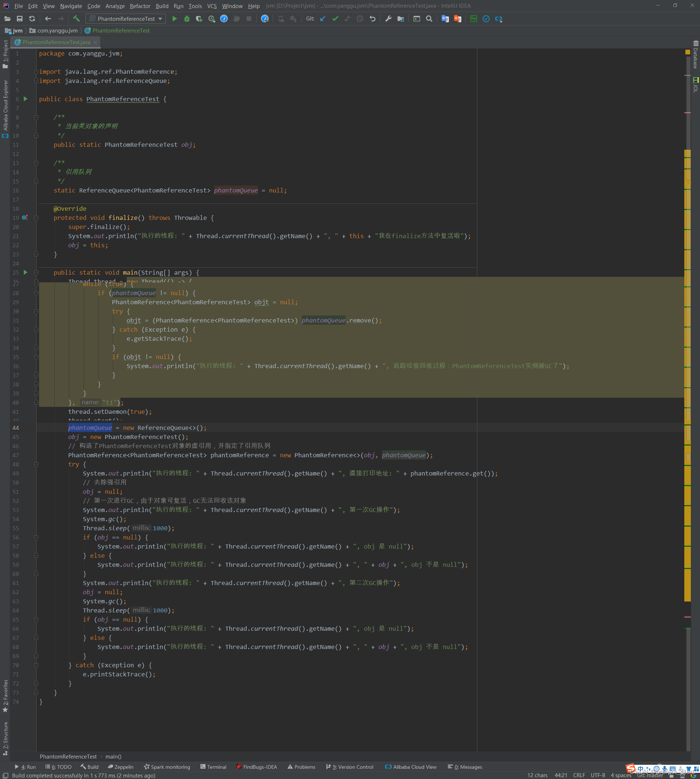Screen dimensions: 700x779
Task: Open the Navigate menu
Action: (x=71, y=6)
